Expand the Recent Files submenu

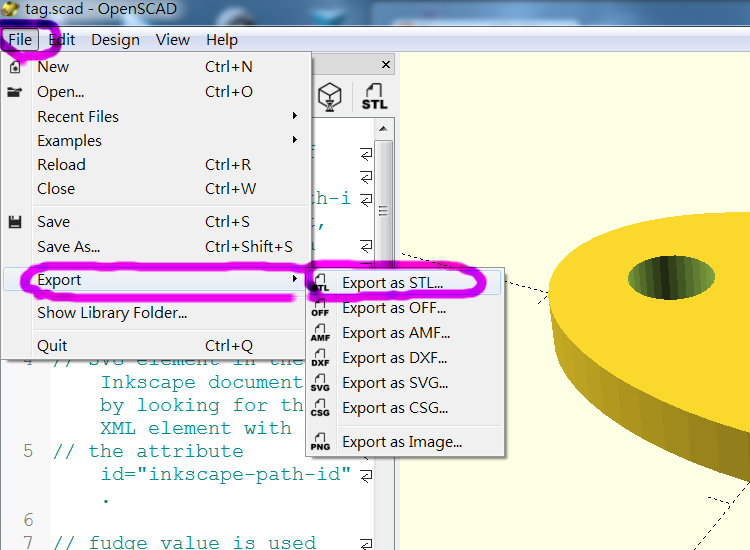(156, 117)
